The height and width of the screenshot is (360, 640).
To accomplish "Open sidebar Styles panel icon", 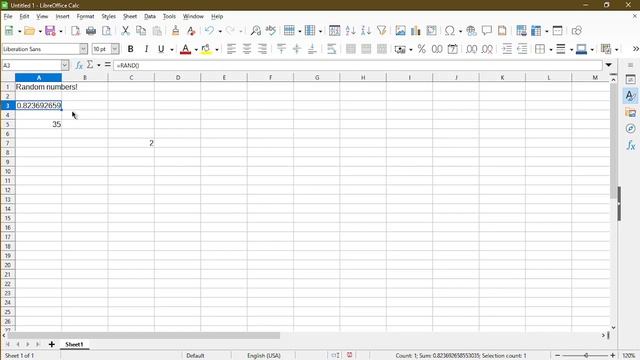I will (x=630, y=96).
